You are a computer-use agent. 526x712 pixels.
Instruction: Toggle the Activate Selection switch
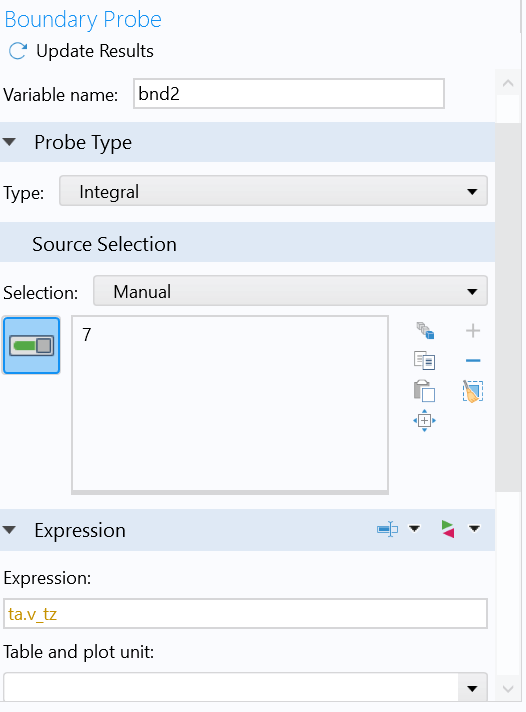click(x=31, y=346)
